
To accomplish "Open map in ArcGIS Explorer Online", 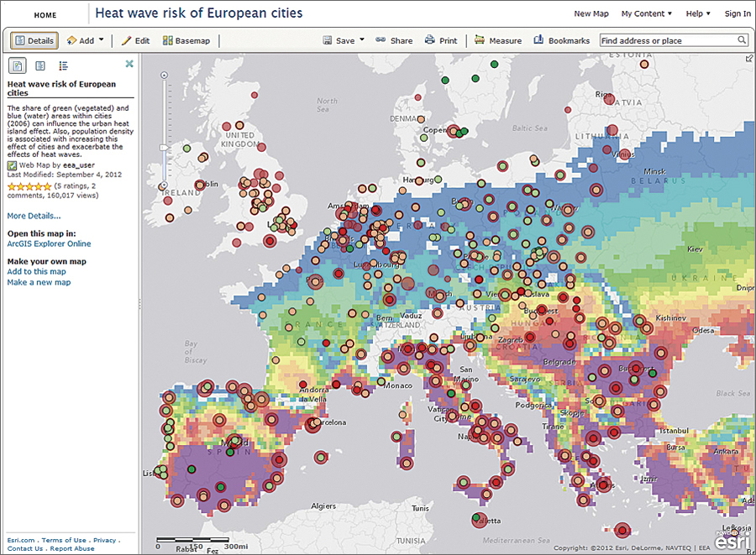I will click(x=49, y=243).
